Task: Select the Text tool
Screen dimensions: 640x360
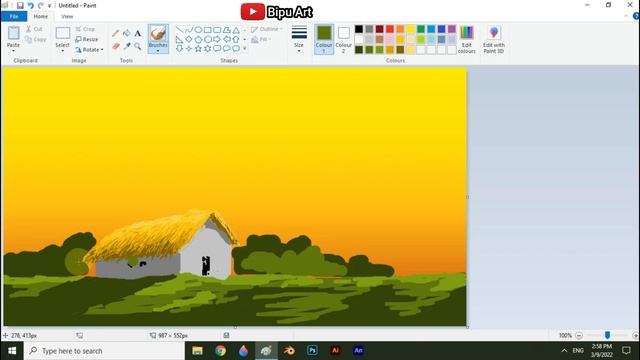Action: click(x=138, y=33)
